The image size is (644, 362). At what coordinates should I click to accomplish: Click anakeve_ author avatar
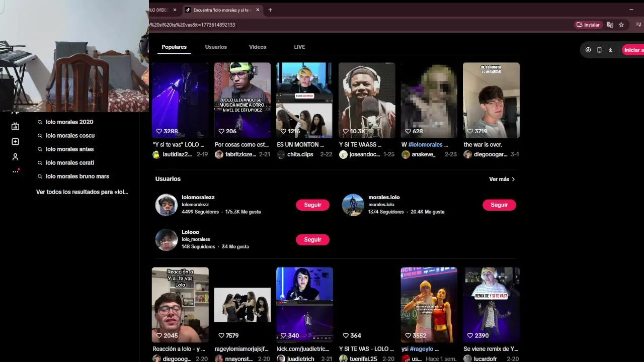point(406,154)
